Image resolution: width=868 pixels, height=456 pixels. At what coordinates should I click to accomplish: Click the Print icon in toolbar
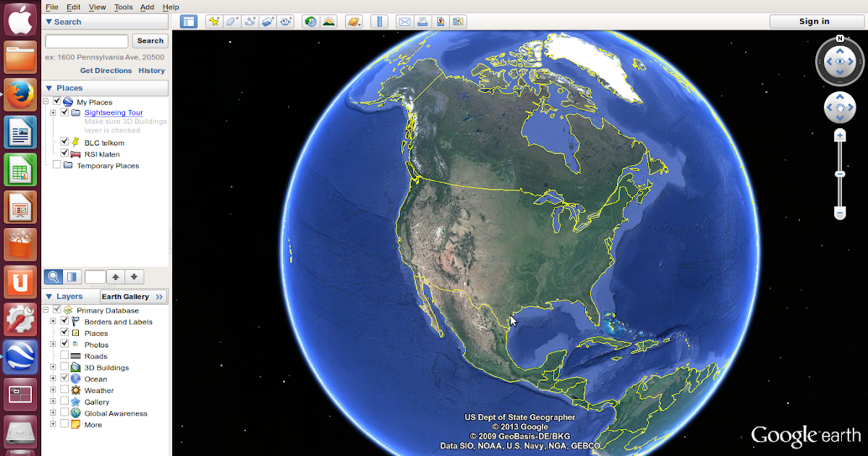422,22
